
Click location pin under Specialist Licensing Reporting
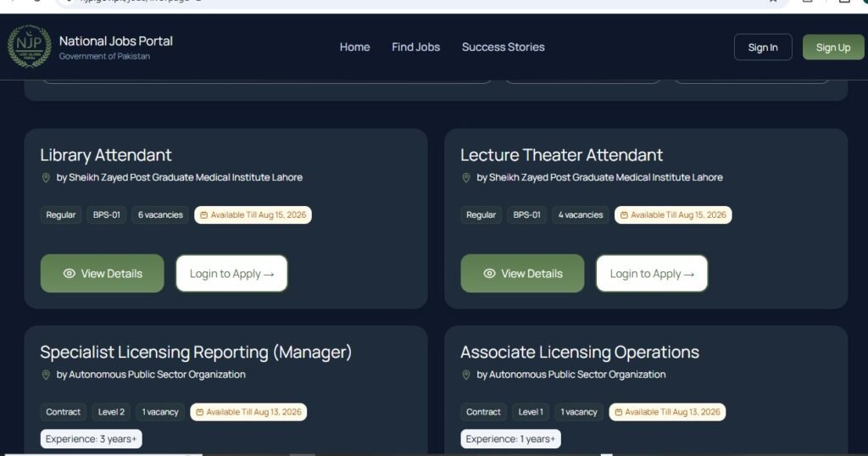46,375
